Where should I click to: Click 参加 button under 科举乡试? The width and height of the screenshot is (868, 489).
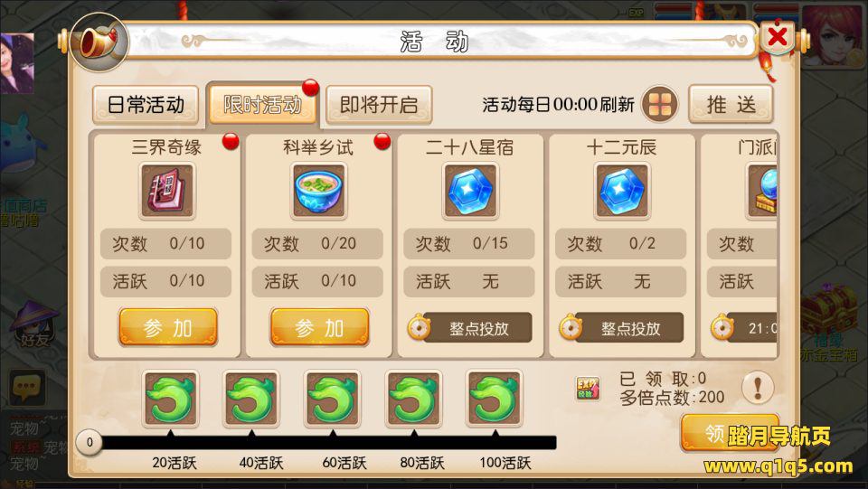[319, 327]
